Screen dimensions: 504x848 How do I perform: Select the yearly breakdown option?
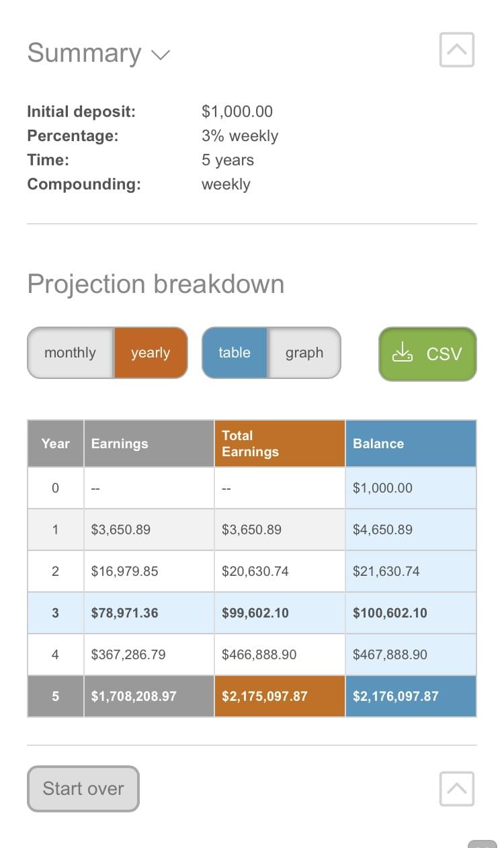point(151,353)
